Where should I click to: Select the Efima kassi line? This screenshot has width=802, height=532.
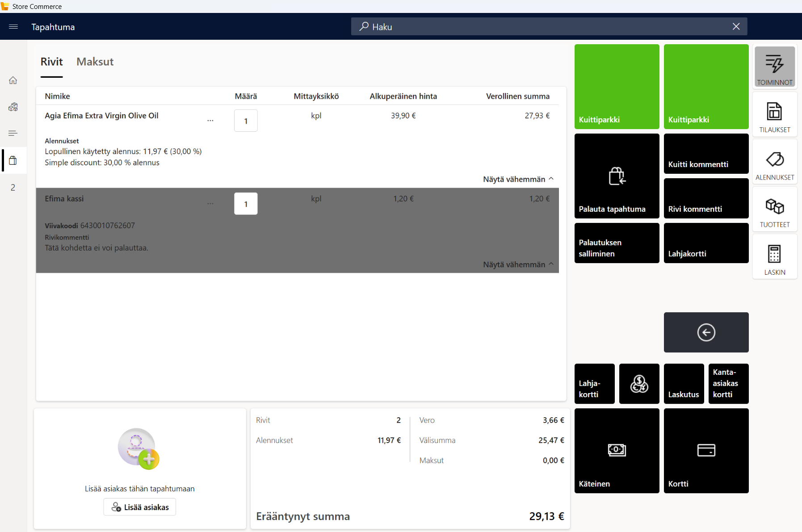(x=298, y=230)
